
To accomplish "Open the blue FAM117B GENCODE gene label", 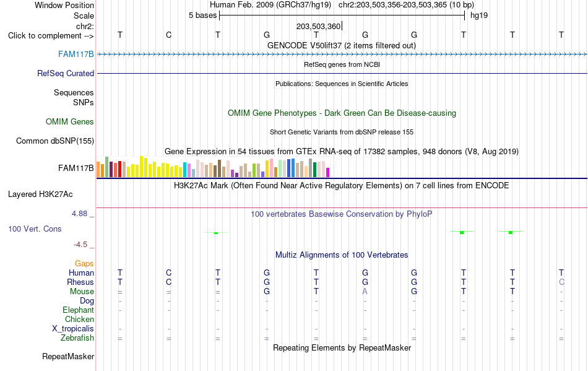I will click(76, 54).
